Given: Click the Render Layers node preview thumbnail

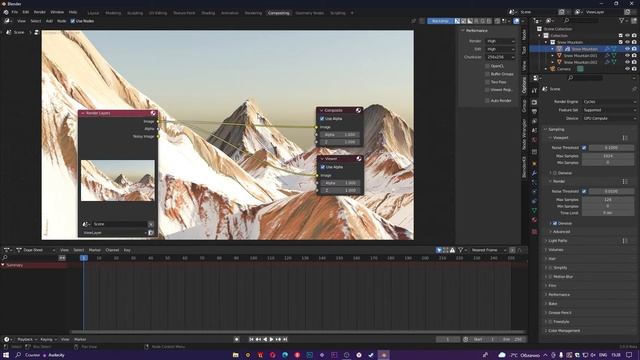Looking at the screenshot, I should point(118,180).
